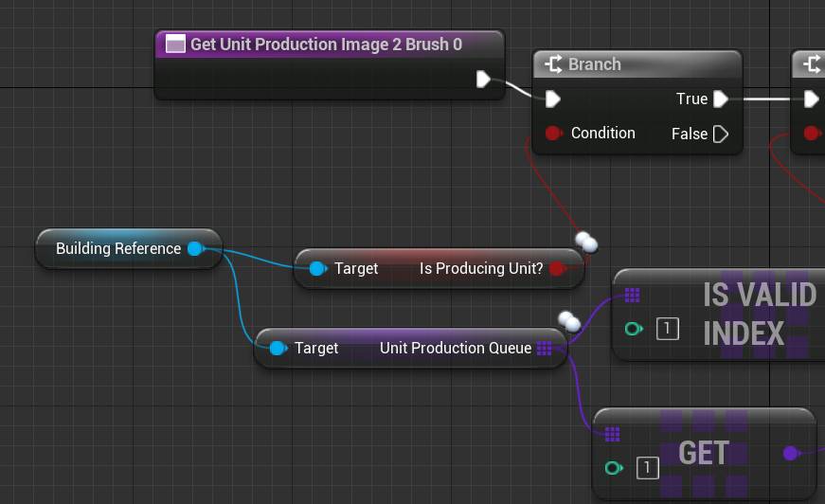Click Target pin of Is Producing Unit node
Image resolution: width=825 pixels, height=504 pixels.
[x=317, y=269]
